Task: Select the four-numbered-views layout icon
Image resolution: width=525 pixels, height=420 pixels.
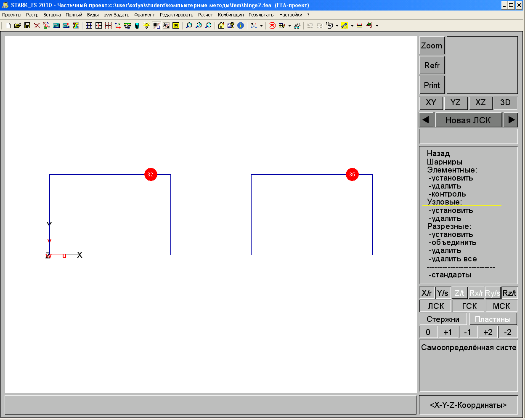Action: click(x=89, y=26)
